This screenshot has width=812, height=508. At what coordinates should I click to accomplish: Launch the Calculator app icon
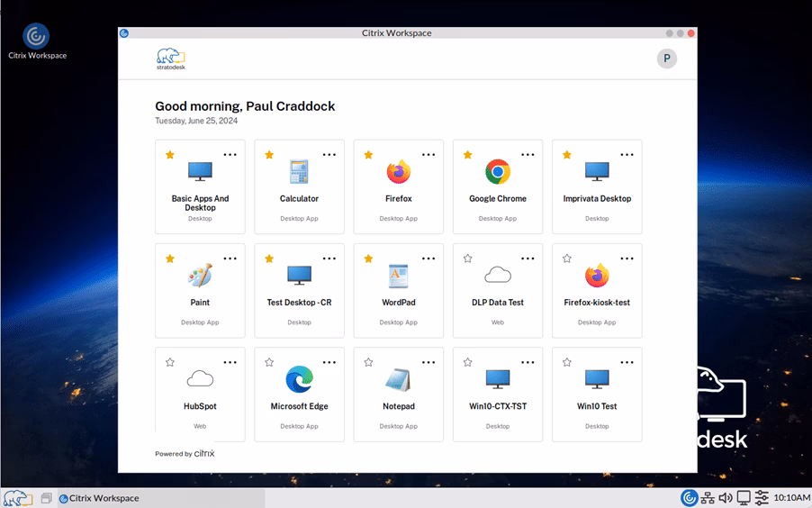click(x=299, y=171)
